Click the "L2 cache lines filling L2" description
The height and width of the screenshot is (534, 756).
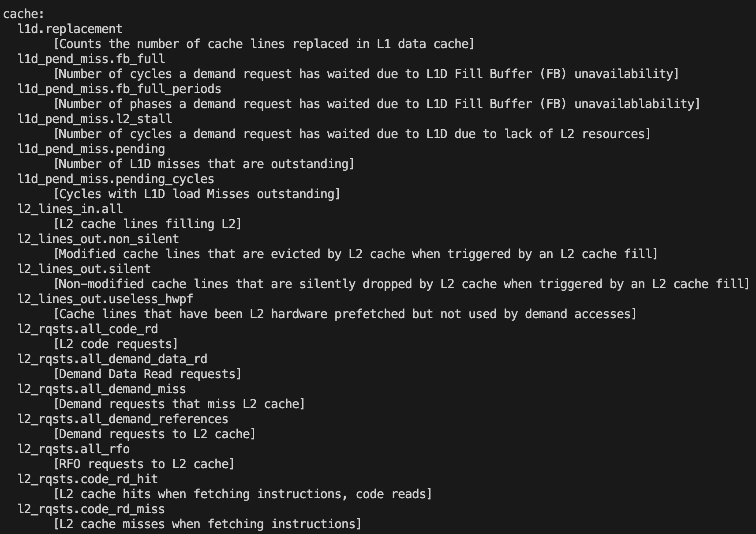click(x=147, y=224)
